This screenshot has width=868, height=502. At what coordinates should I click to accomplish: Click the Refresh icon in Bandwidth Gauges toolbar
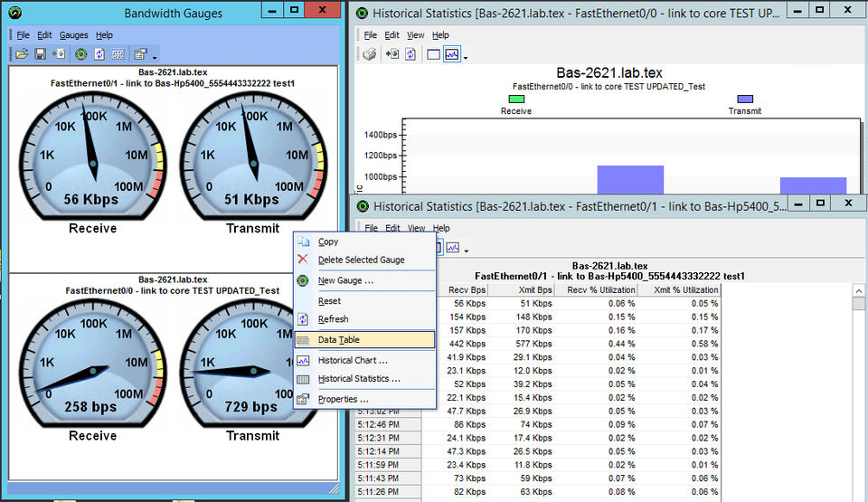point(99,54)
